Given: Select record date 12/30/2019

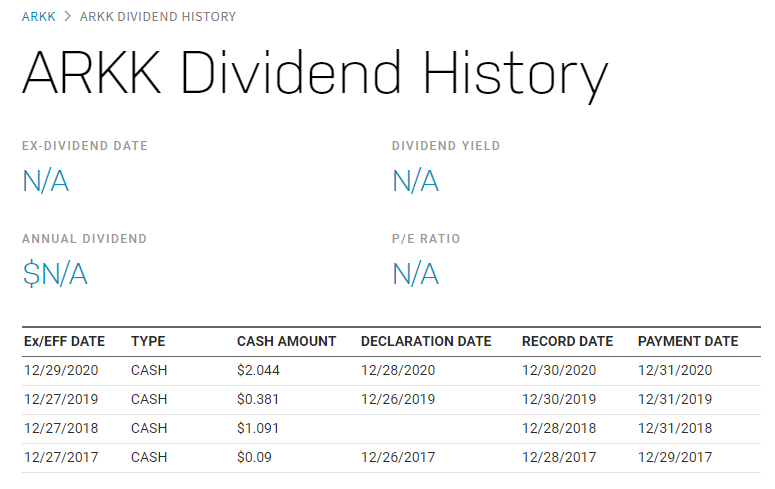Looking at the screenshot, I should pos(559,400).
